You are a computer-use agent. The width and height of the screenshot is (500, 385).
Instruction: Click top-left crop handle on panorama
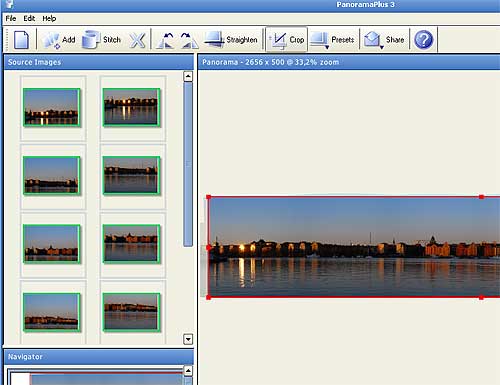[x=209, y=197]
